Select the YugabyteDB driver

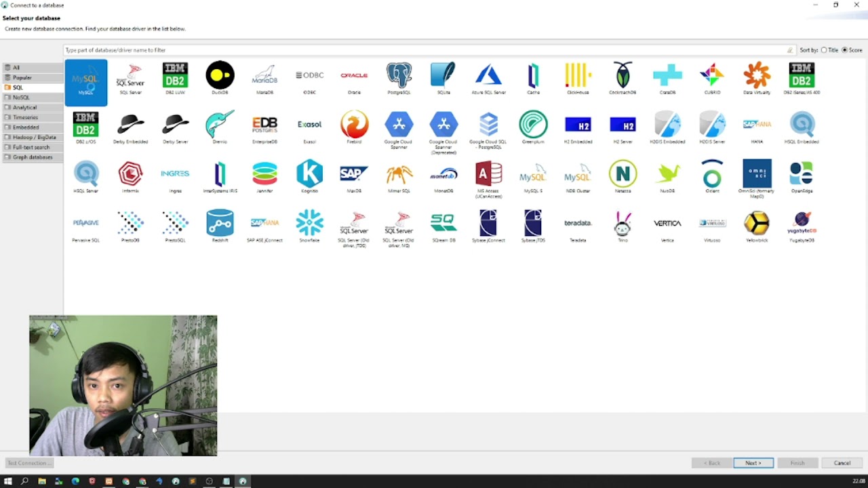802,226
